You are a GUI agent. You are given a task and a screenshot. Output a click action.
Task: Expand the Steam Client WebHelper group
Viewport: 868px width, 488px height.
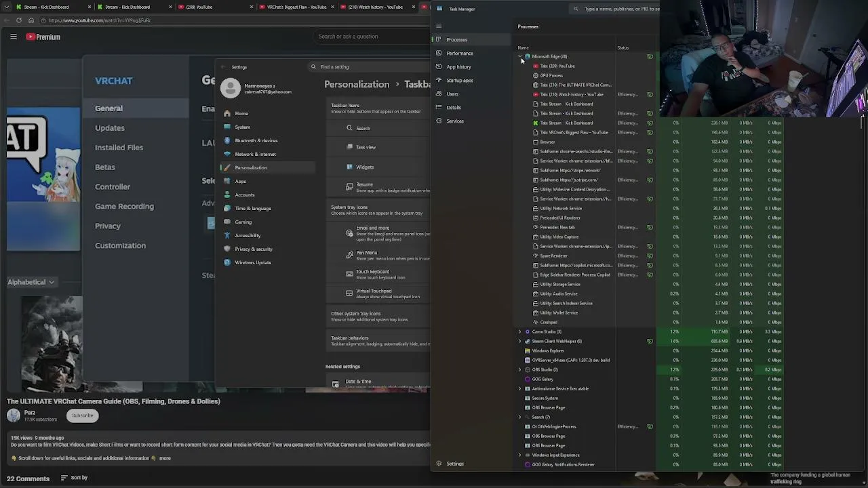pos(520,341)
